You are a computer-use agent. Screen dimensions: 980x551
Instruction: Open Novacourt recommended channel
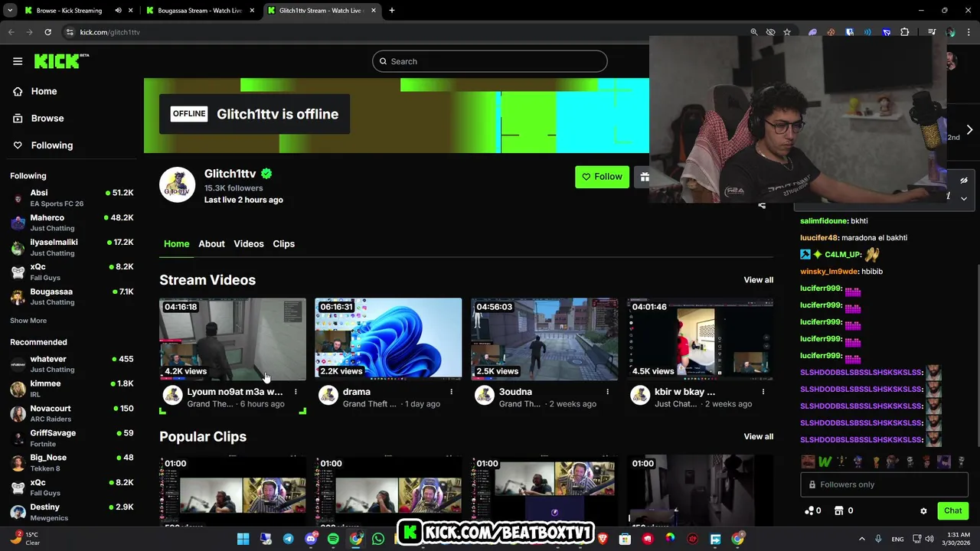72,413
